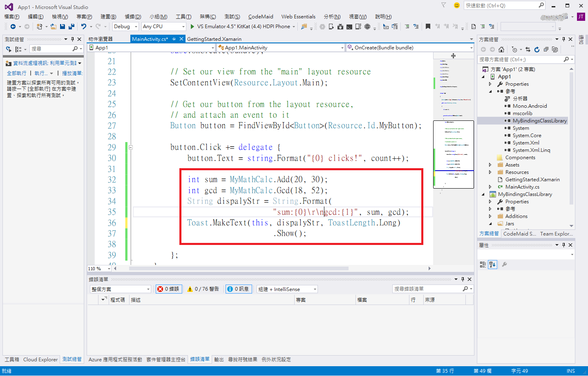Switch to the Team Explorer tab
This screenshot has height=376, width=588.
click(556, 234)
